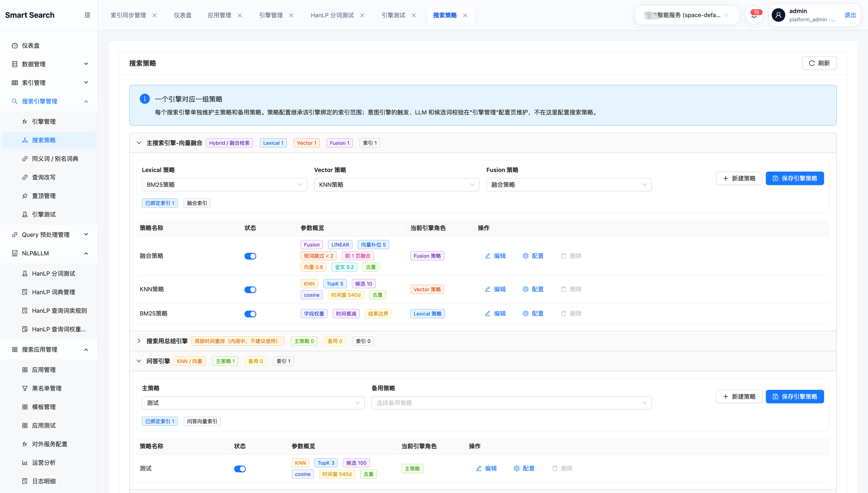868x493 pixels.
Task: Toggle the KNN策略 status switch
Action: (x=250, y=290)
